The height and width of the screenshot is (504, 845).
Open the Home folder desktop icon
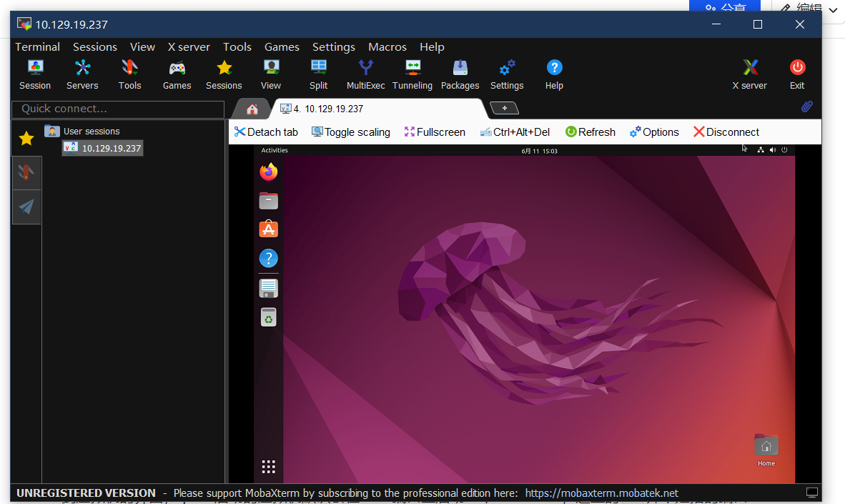tap(766, 450)
